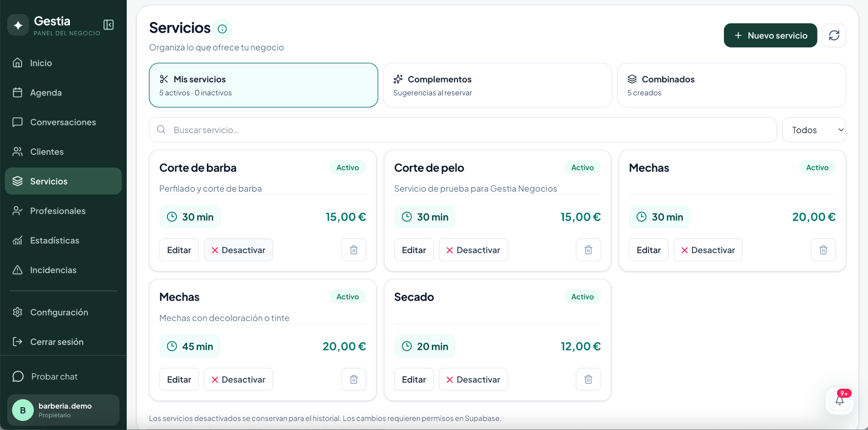Collapse the sidebar panel icon
Image resolution: width=868 pixels, height=430 pixels.
(108, 25)
